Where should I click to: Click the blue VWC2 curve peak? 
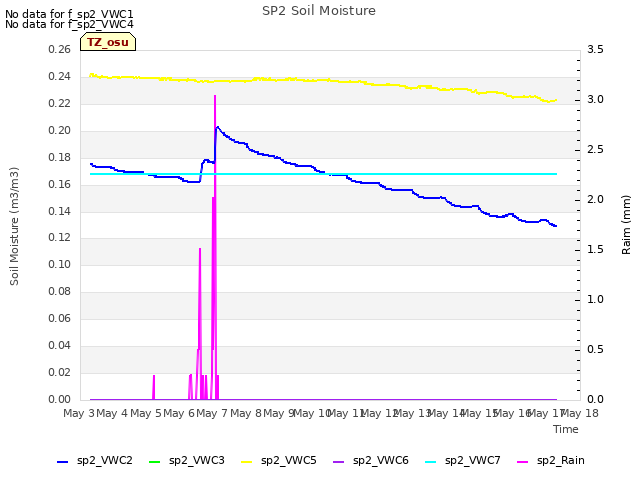point(218,127)
